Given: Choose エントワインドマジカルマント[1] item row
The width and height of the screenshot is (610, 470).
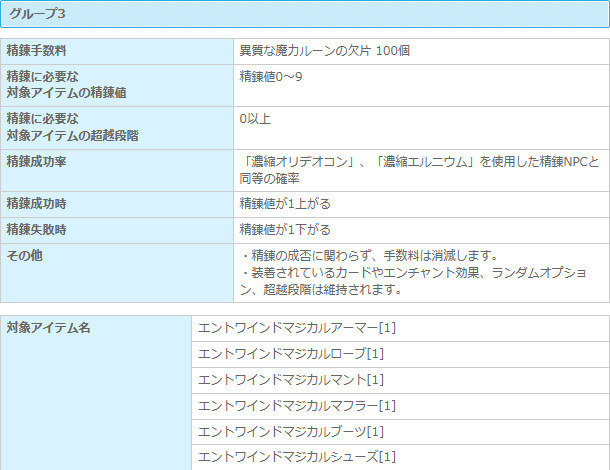Looking at the screenshot, I should pyautogui.click(x=291, y=380).
